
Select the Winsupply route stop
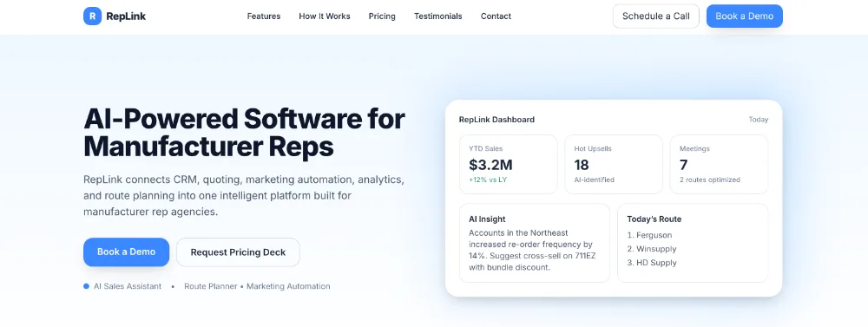click(652, 249)
